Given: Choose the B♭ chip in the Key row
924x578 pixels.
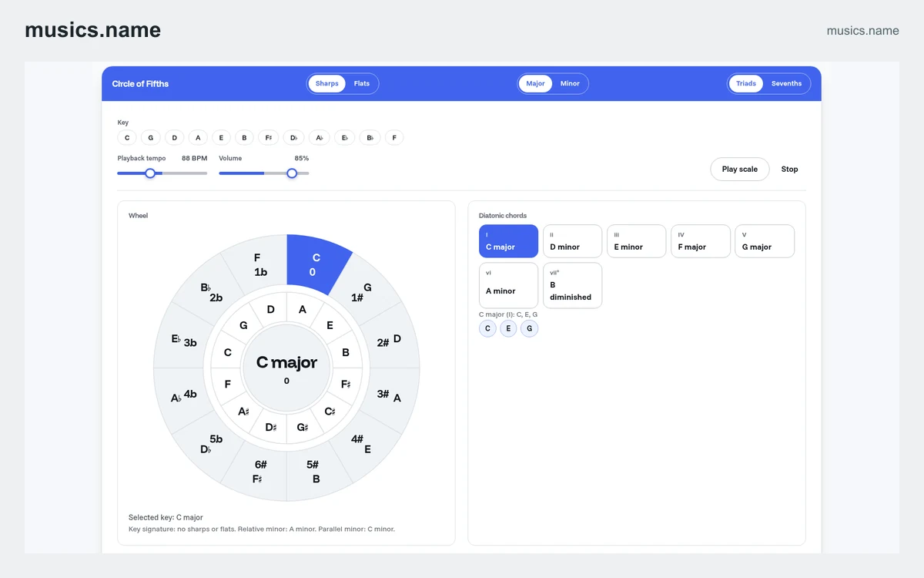Looking at the screenshot, I should (370, 138).
